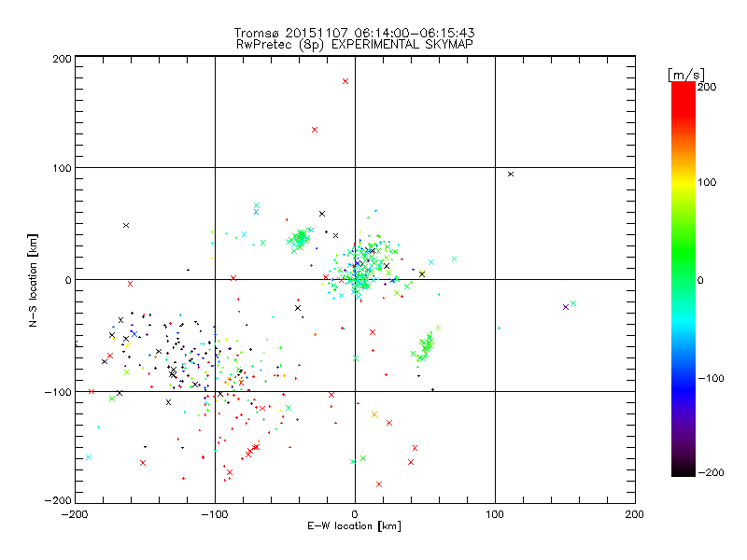This screenshot has height=560, width=747.
Task: Click the purple cross marker near east 150 km
Action: coord(566,307)
